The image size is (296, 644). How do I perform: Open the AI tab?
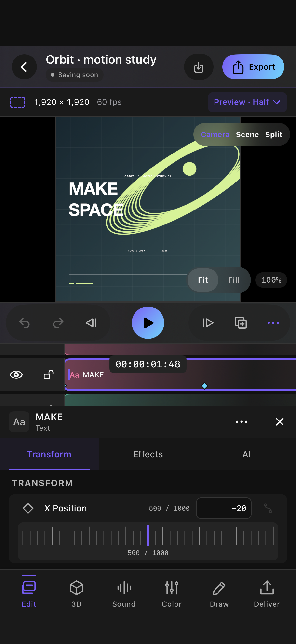(x=246, y=454)
